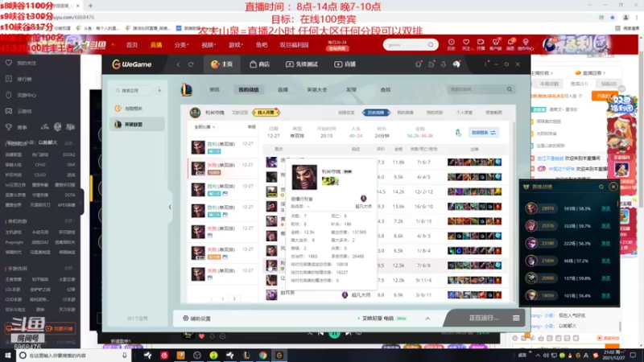Open 鱼吧 in Douyu navigation bar
This screenshot has width=644, height=362.
pyautogui.click(x=262, y=45)
